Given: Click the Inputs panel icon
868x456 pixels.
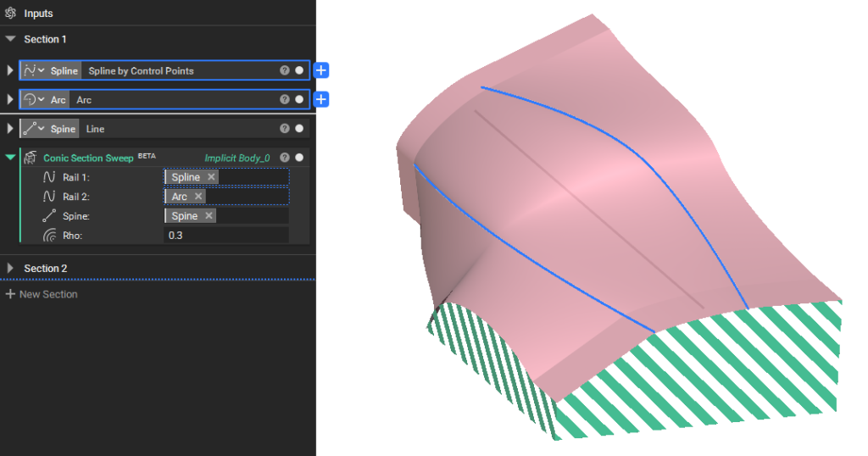Looking at the screenshot, I should click(x=10, y=14).
